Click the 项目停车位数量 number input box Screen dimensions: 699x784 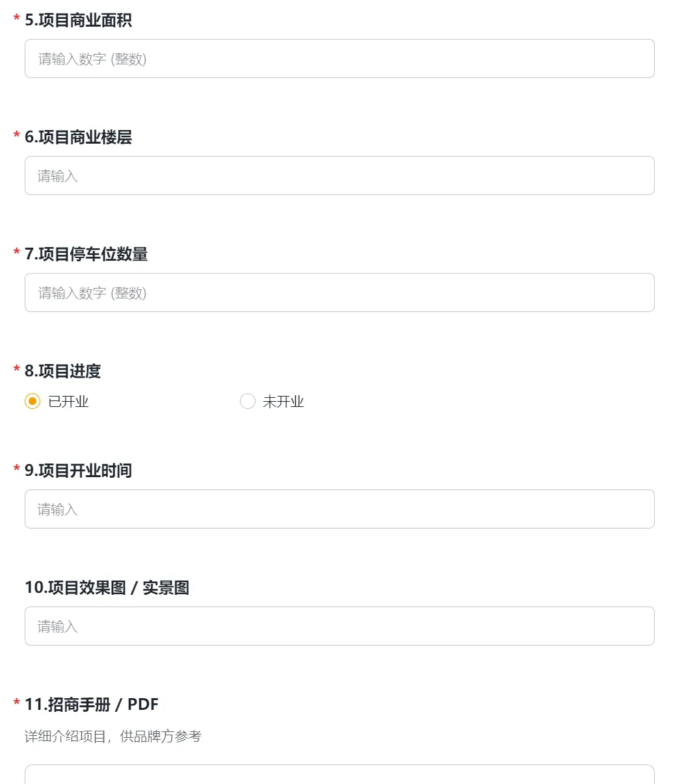[x=339, y=293]
